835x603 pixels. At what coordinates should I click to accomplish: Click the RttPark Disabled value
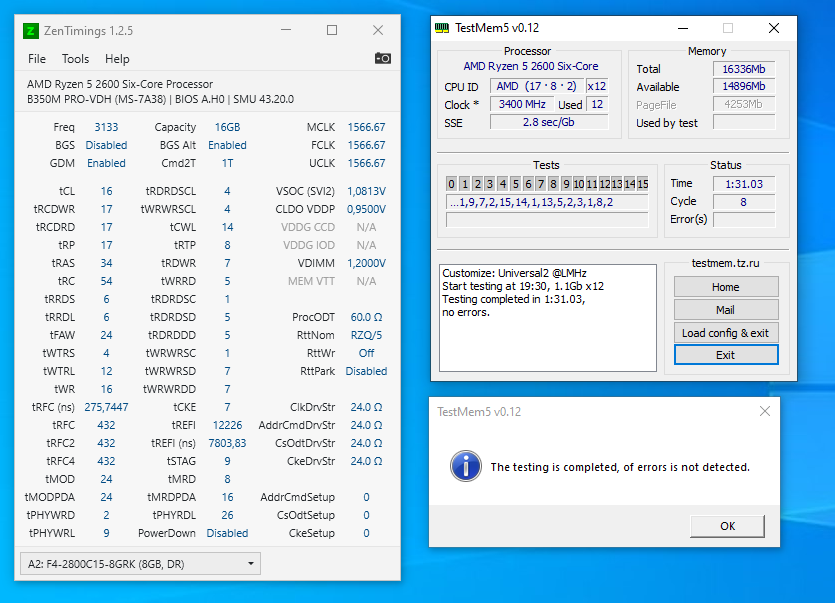point(366,371)
